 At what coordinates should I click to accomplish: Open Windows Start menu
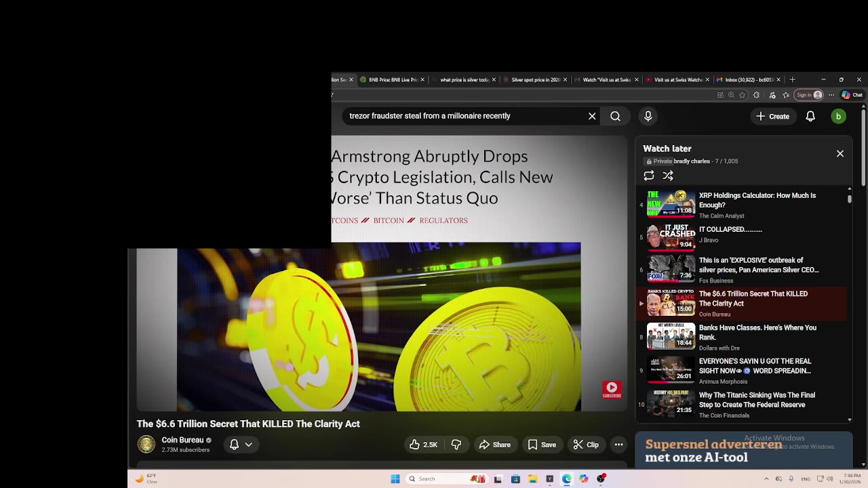pos(395,479)
